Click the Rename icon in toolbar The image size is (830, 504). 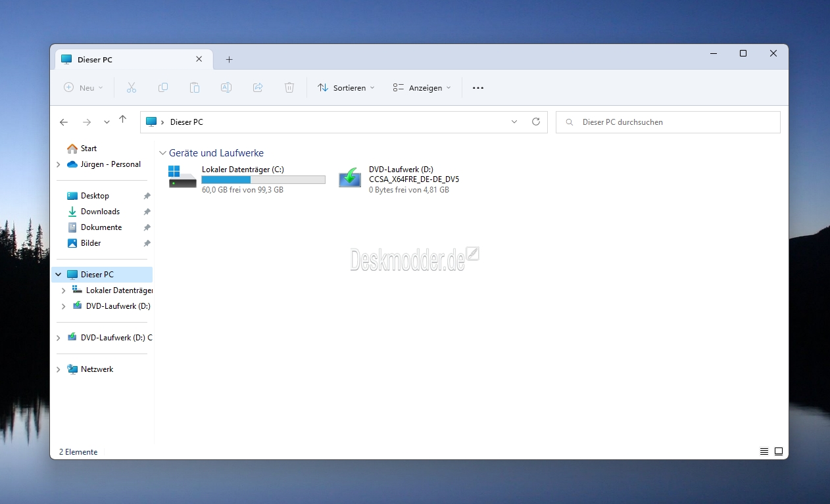[x=226, y=87]
